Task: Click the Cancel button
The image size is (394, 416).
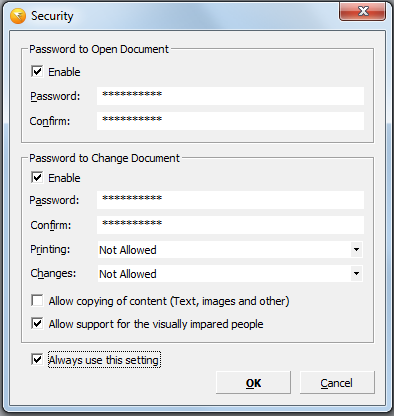Action: point(337,383)
